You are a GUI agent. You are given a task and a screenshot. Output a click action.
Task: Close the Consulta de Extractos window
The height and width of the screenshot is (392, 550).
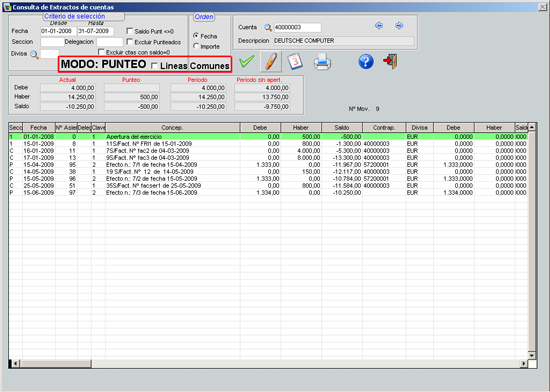[x=543, y=7]
